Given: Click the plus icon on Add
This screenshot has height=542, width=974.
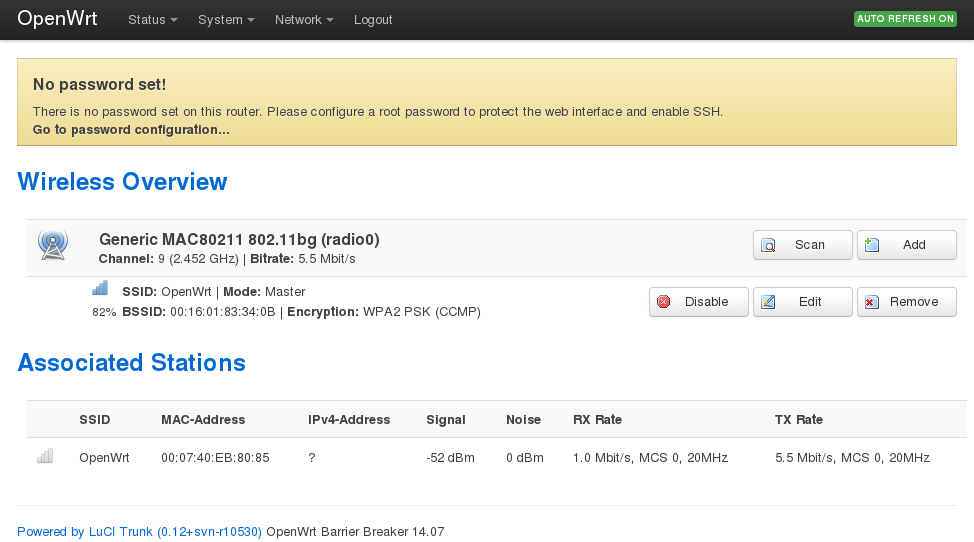Looking at the screenshot, I should point(872,245).
